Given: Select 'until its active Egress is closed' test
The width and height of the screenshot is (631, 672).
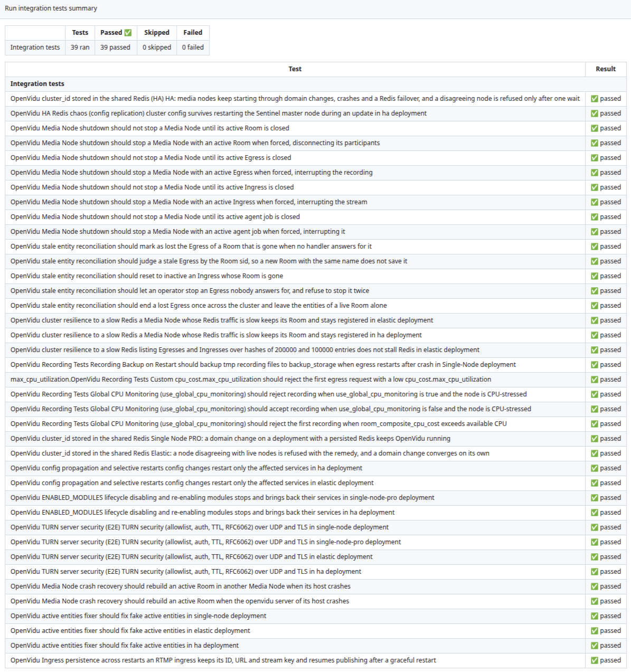Looking at the screenshot, I should 151,158.
